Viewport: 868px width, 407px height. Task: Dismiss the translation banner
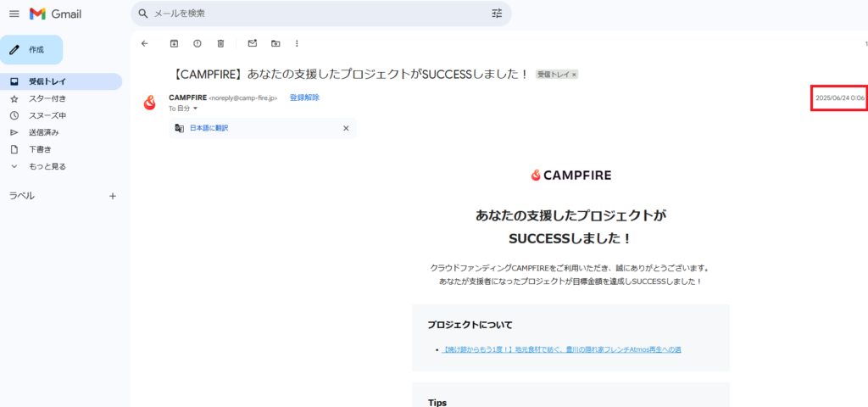[x=346, y=128]
